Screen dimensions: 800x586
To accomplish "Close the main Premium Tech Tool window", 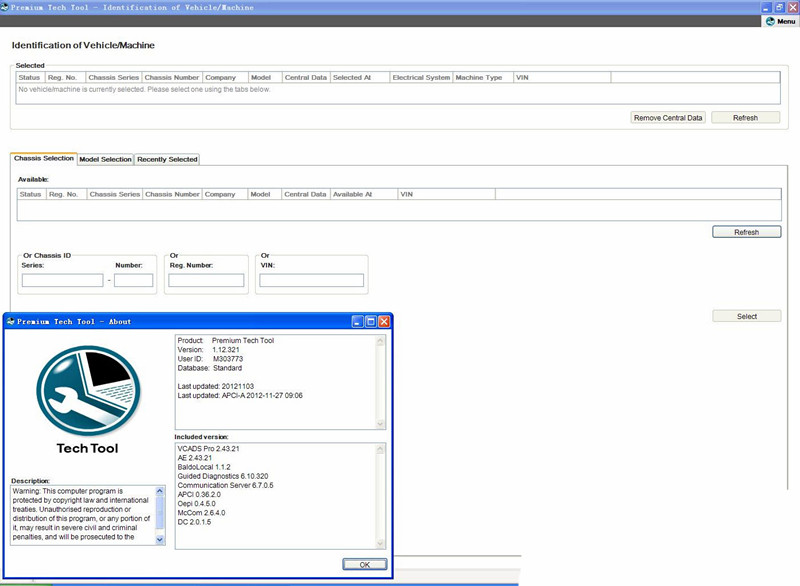I will pos(793,7).
